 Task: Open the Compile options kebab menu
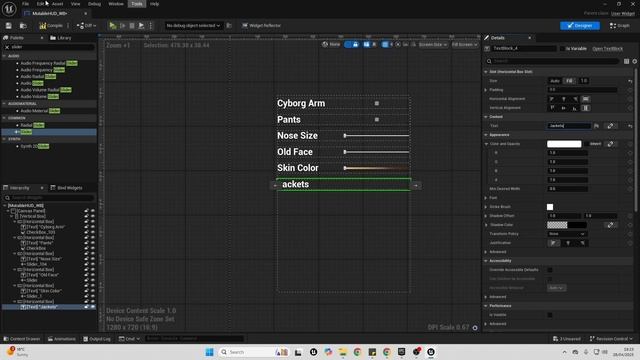pos(68,26)
